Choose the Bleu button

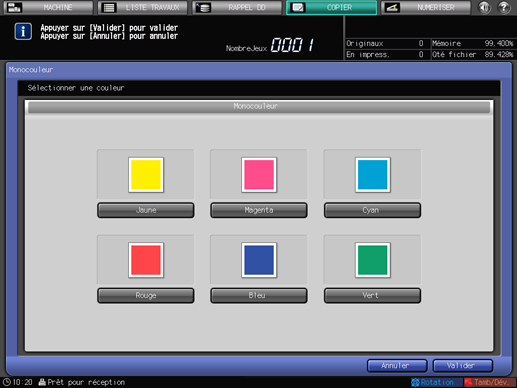click(259, 296)
